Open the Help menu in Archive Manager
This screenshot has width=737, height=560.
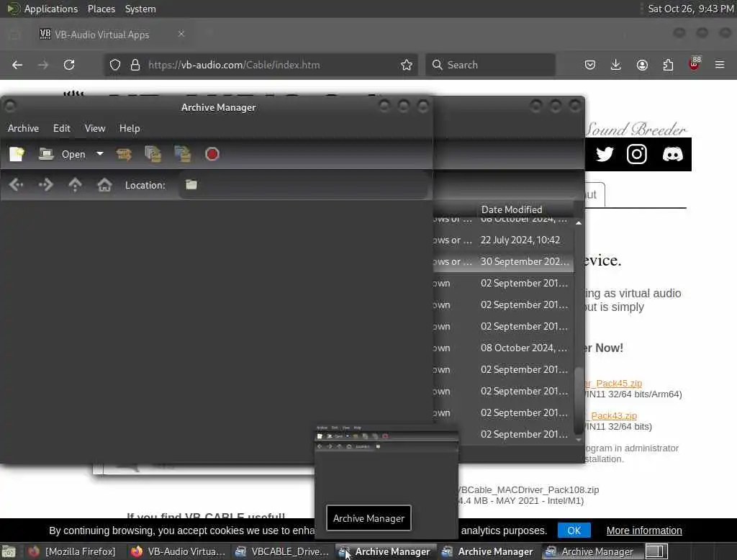(x=130, y=128)
